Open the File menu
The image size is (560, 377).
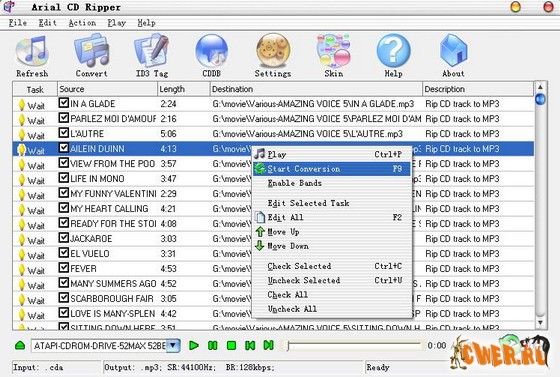coord(18,23)
